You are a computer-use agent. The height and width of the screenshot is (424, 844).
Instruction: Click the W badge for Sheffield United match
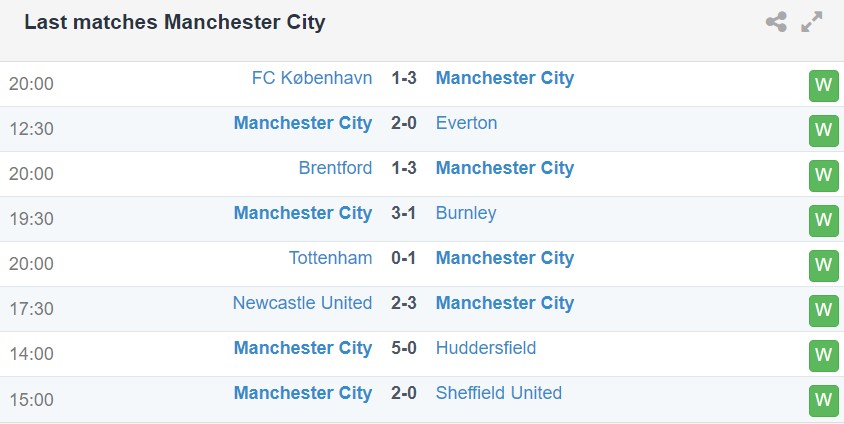coord(823,400)
